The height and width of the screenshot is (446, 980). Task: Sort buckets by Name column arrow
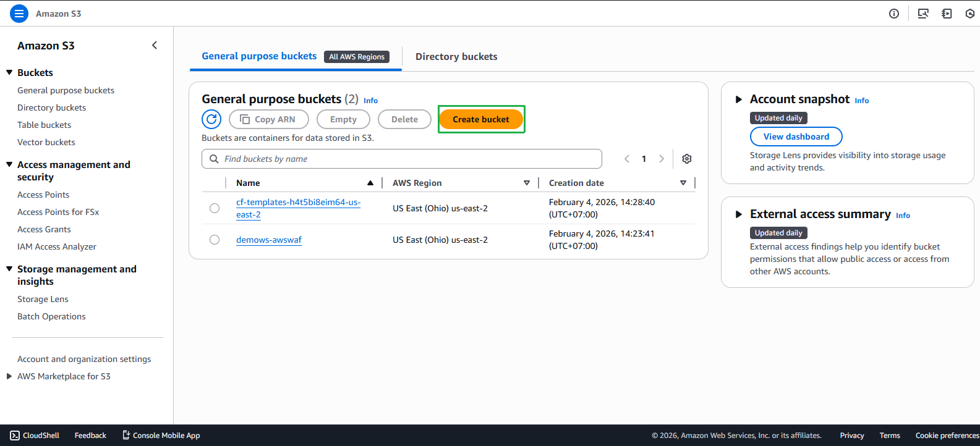tap(370, 183)
